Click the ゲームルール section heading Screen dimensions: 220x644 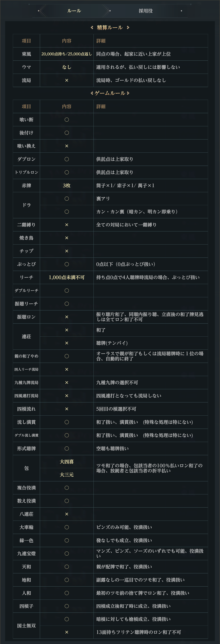tap(110, 93)
